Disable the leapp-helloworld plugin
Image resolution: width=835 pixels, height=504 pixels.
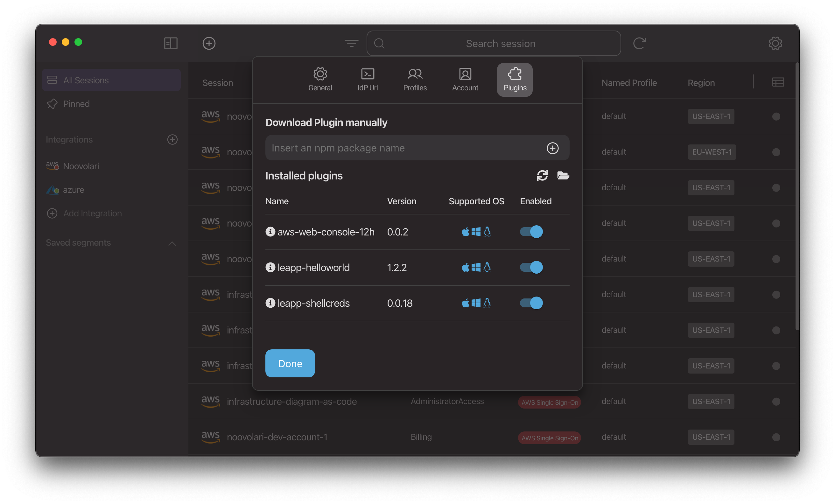click(x=531, y=267)
